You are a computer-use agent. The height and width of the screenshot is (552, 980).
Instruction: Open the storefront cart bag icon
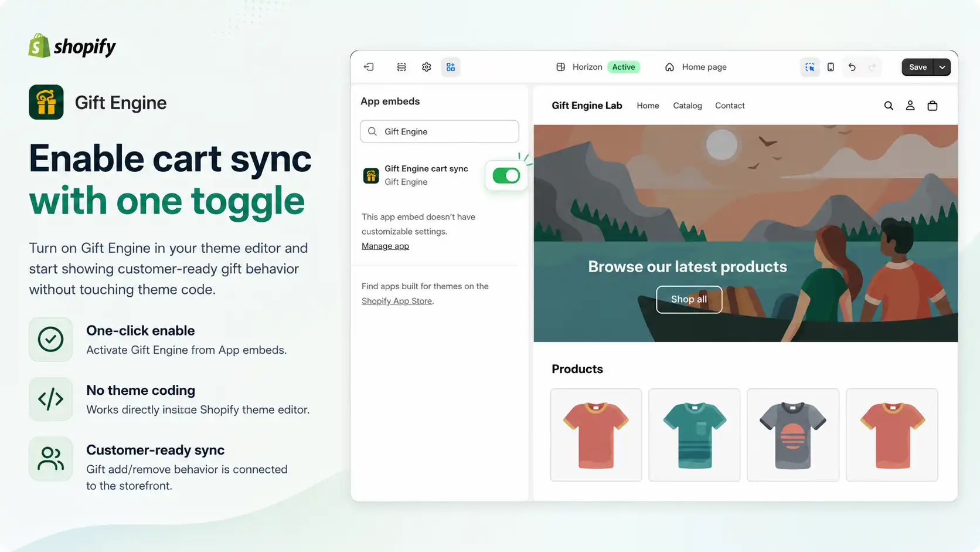[x=933, y=106]
